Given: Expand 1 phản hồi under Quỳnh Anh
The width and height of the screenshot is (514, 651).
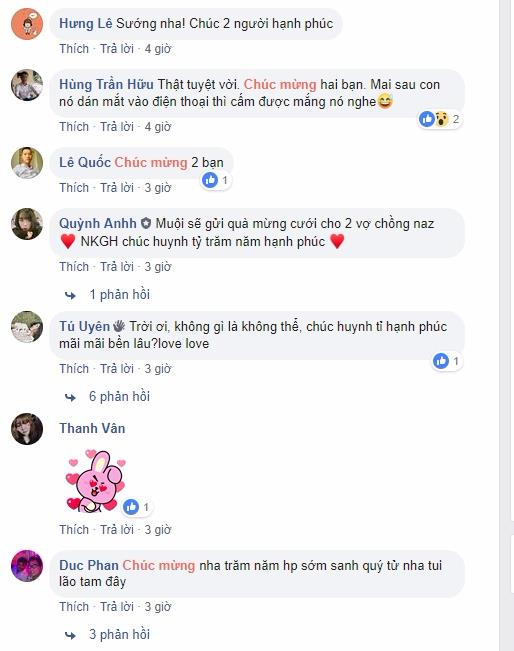Looking at the screenshot, I should pyautogui.click(x=120, y=294).
